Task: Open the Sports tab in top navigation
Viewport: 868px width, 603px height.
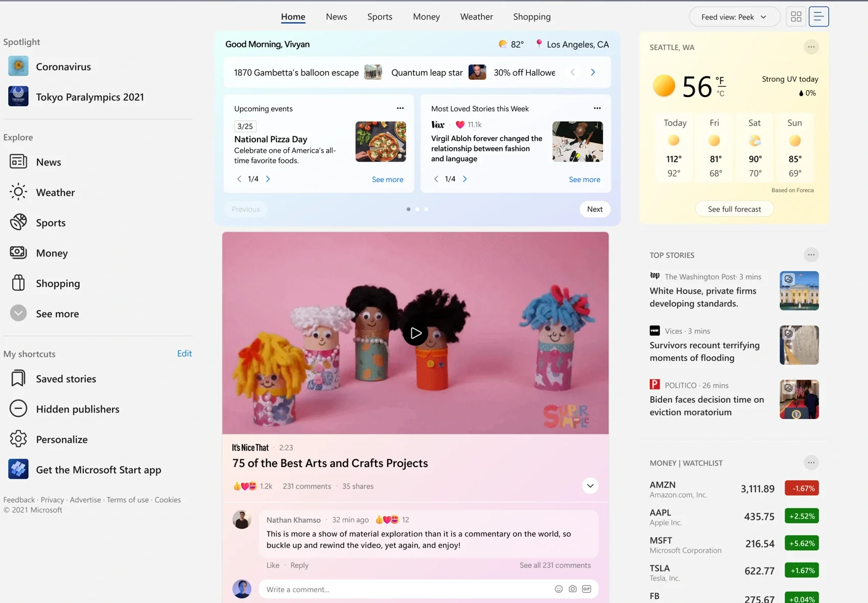Action: pos(380,17)
